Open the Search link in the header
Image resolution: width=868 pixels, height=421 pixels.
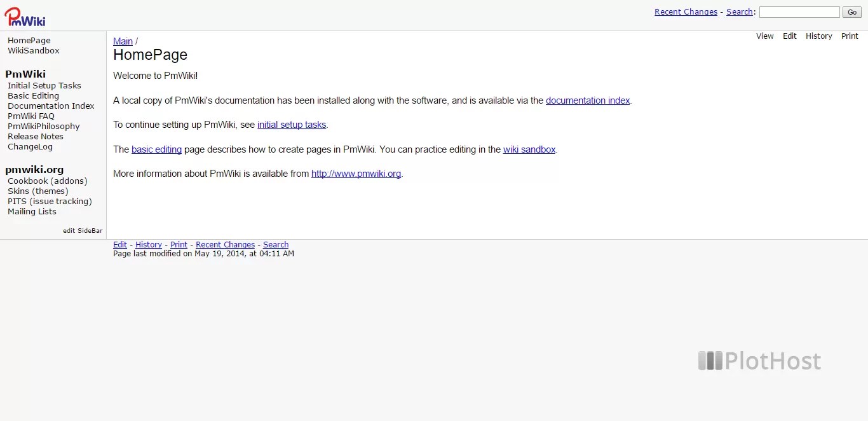click(x=740, y=12)
